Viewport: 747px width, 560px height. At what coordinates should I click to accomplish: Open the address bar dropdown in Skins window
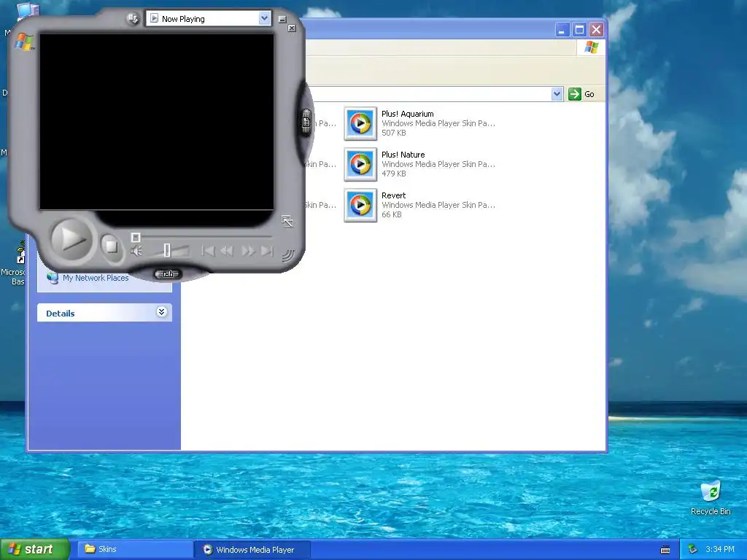[557, 94]
